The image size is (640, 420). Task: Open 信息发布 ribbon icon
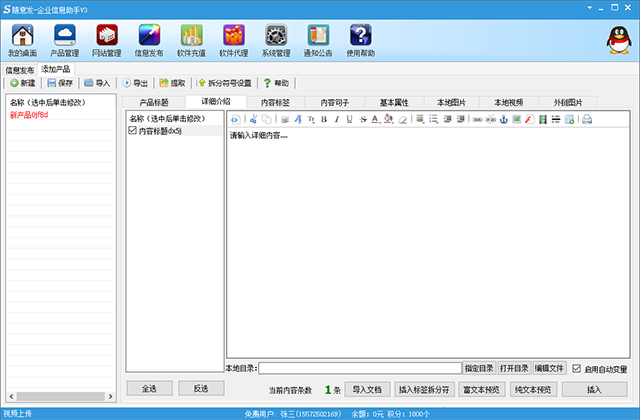pos(149,40)
